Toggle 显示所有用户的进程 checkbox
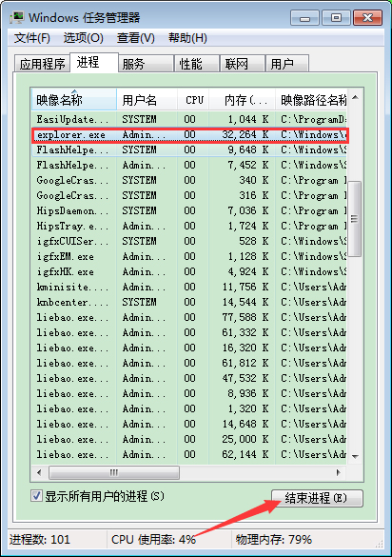This screenshot has width=392, height=557. click(36, 496)
